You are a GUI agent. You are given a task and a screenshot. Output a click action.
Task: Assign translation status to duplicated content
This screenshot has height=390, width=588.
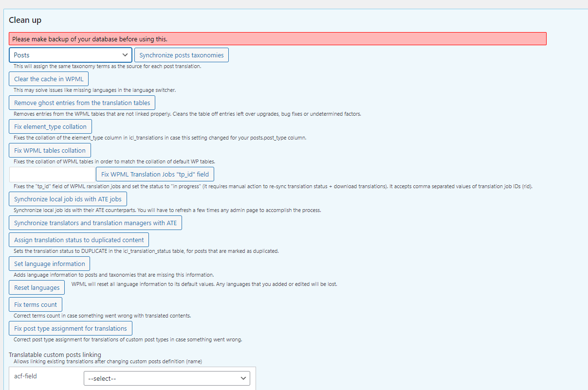click(x=79, y=240)
